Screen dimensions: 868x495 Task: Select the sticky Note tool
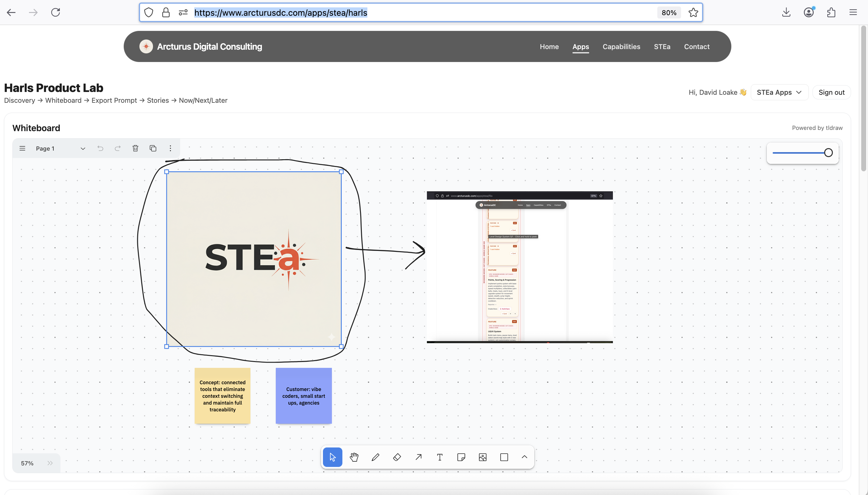461,457
